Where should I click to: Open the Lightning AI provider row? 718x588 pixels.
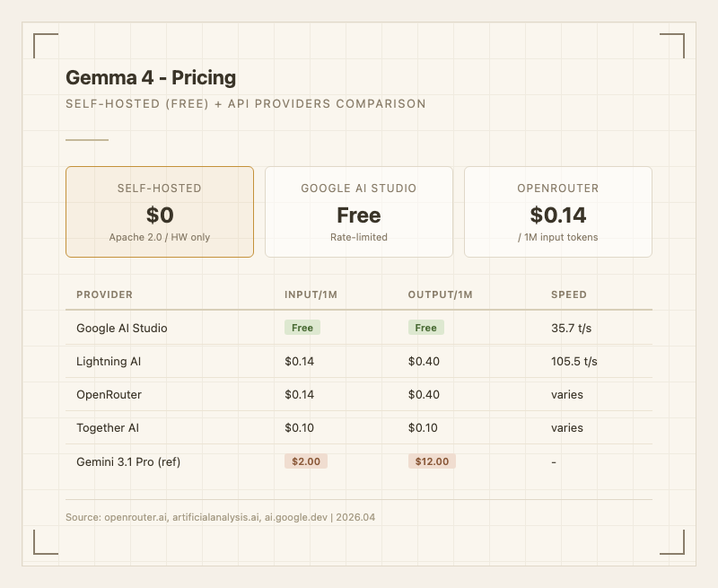[109, 362]
